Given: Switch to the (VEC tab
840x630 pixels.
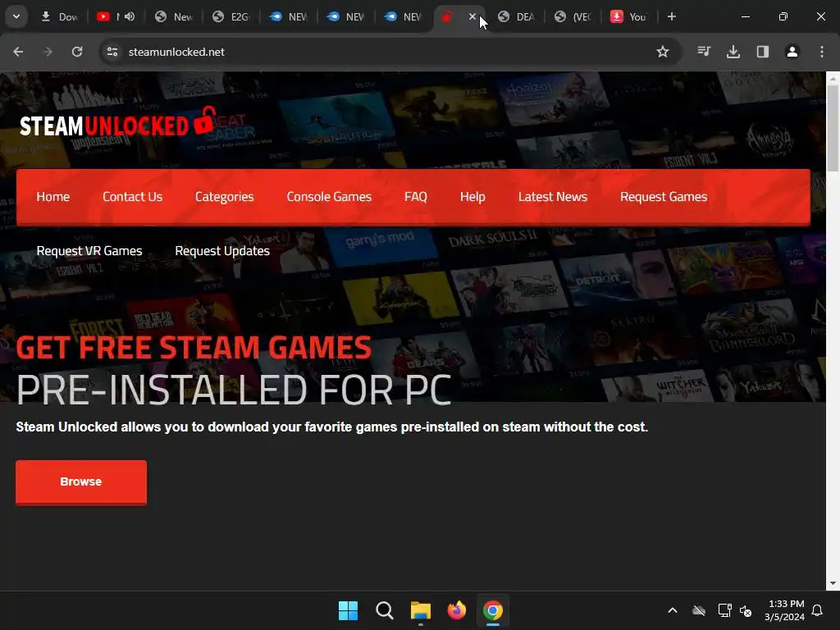Looking at the screenshot, I should pyautogui.click(x=573, y=16).
